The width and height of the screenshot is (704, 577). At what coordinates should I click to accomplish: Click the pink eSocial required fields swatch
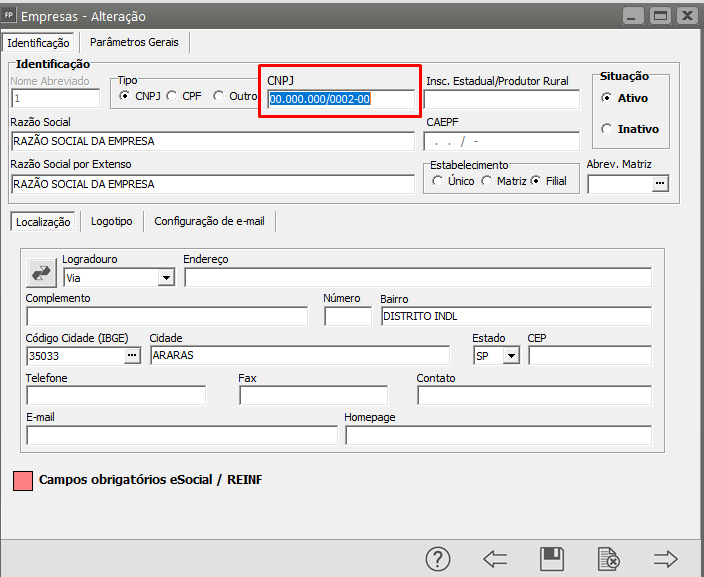[x=22, y=480]
